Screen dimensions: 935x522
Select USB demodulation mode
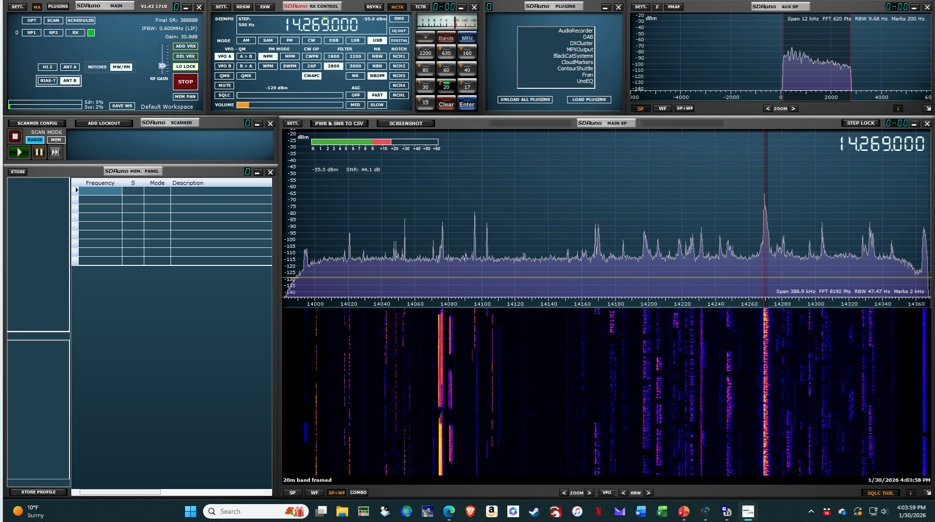coord(377,40)
